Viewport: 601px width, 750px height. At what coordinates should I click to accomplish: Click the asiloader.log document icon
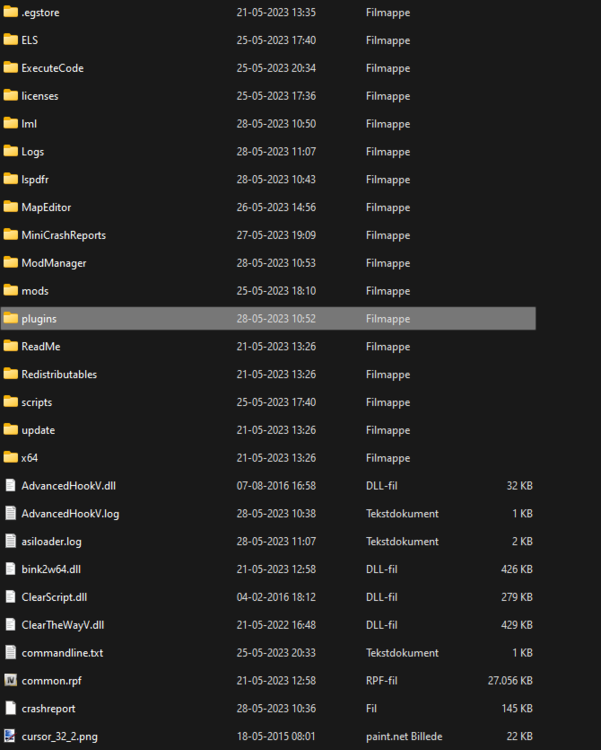[11, 541]
